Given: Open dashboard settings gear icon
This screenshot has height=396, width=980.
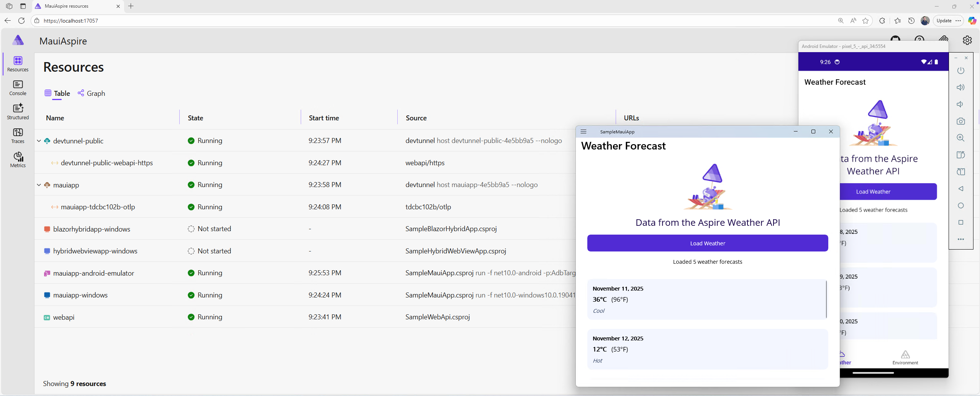Looking at the screenshot, I should pos(967,40).
